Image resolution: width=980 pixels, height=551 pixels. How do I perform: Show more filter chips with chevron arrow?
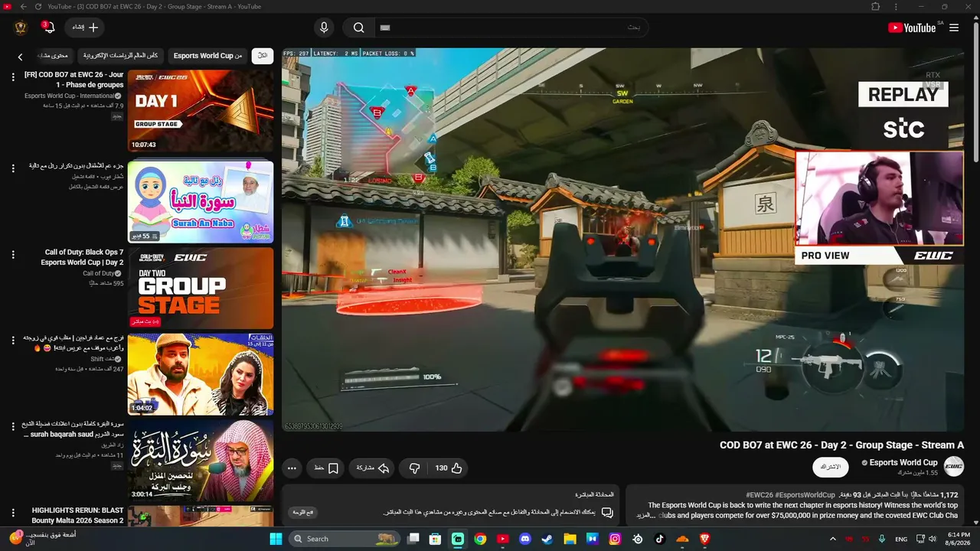(21, 56)
